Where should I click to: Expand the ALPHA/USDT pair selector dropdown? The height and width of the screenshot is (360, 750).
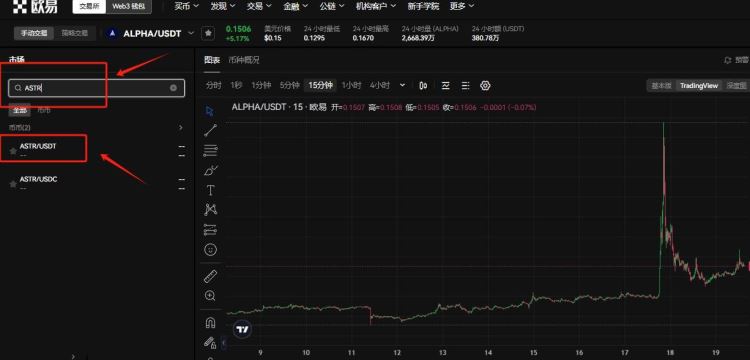click(191, 33)
